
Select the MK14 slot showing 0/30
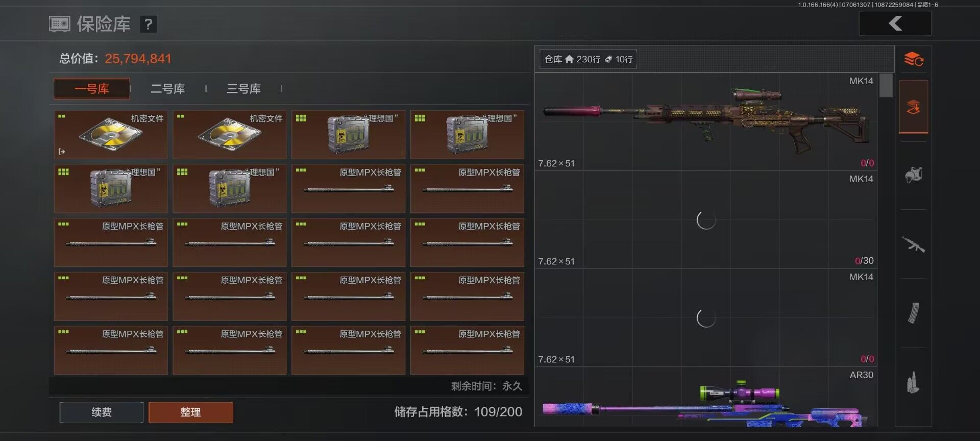[706, 219]
